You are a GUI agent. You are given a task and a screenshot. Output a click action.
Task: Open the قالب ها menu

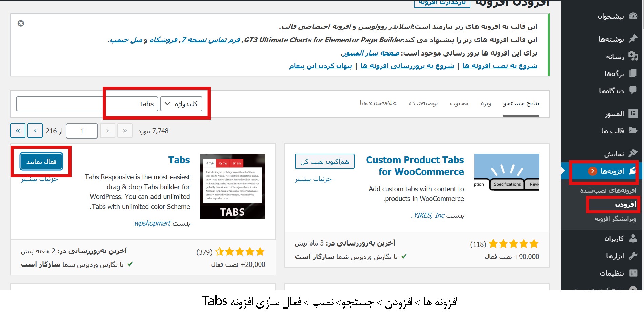tap(612, 131)
